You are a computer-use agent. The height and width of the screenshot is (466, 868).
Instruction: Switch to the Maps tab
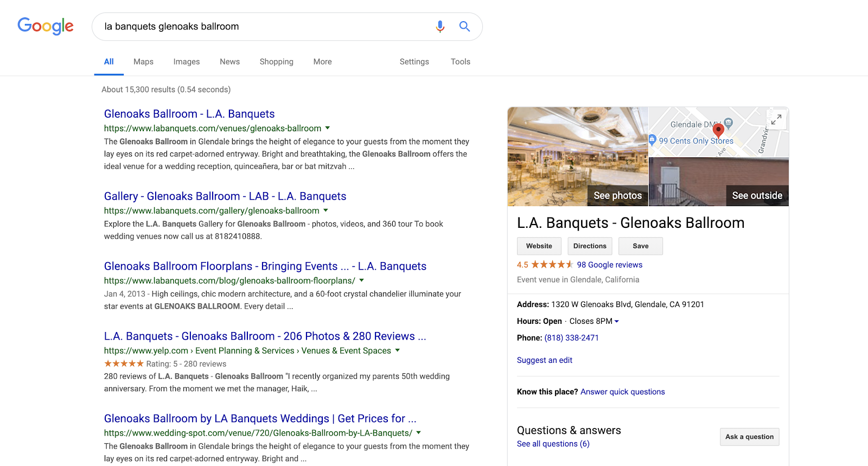[x=143, y=62]
